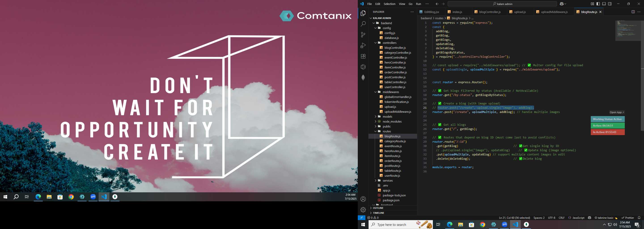Open editor more actions ellipsis
Viewport: 644px width, 229px height.
tap(639, 12)
